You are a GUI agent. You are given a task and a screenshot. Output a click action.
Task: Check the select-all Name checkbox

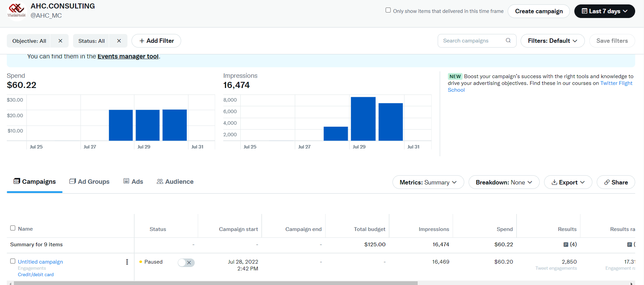pyautogui.click(x=13, y=228)
